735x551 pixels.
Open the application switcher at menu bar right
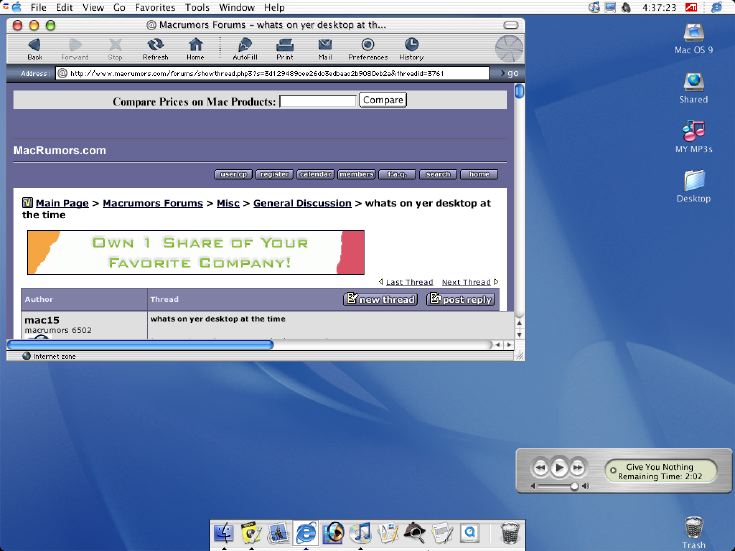point(716,8)
